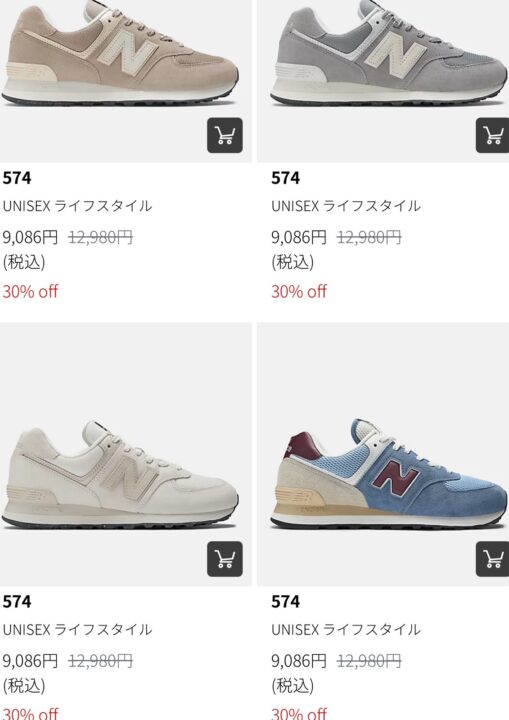Click UNISEX ライフスタイル below blue sneaker
This screenshot has height=720, width=509.
pyautogui.click(x=345, y=629)
